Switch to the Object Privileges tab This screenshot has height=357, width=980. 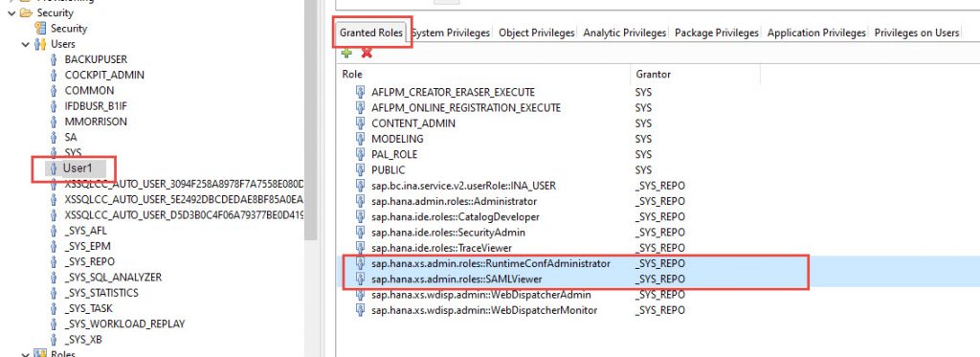[536, 33]
